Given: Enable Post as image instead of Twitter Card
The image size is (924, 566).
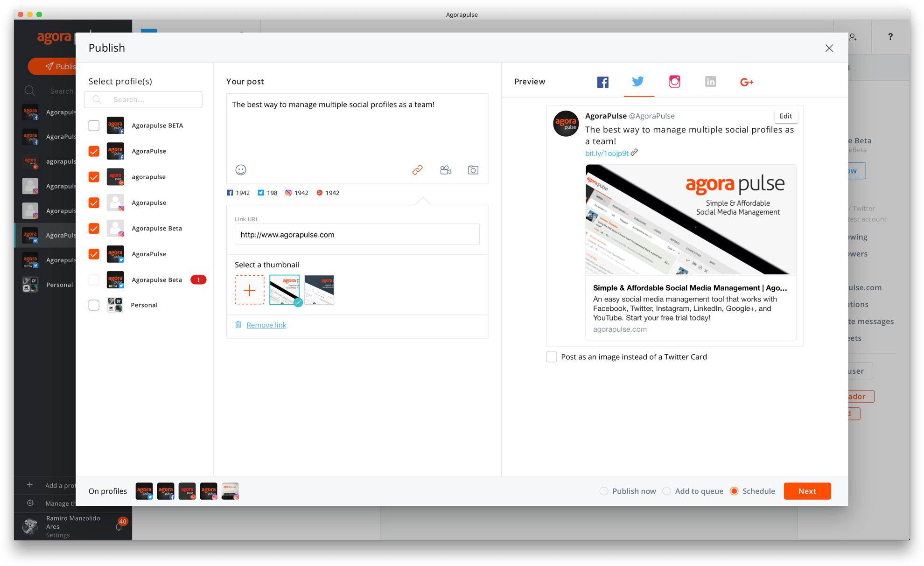Looking at the screenshot, I should tap(551, 356).
